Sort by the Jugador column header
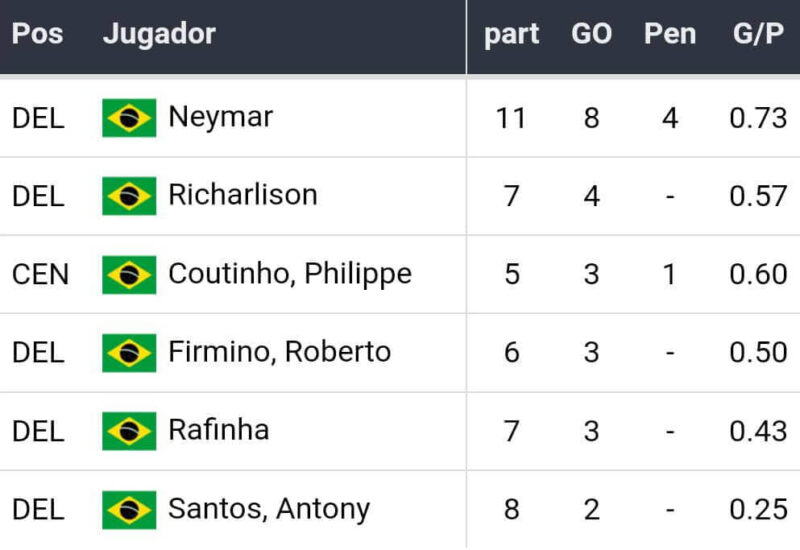 pos(159,34)
